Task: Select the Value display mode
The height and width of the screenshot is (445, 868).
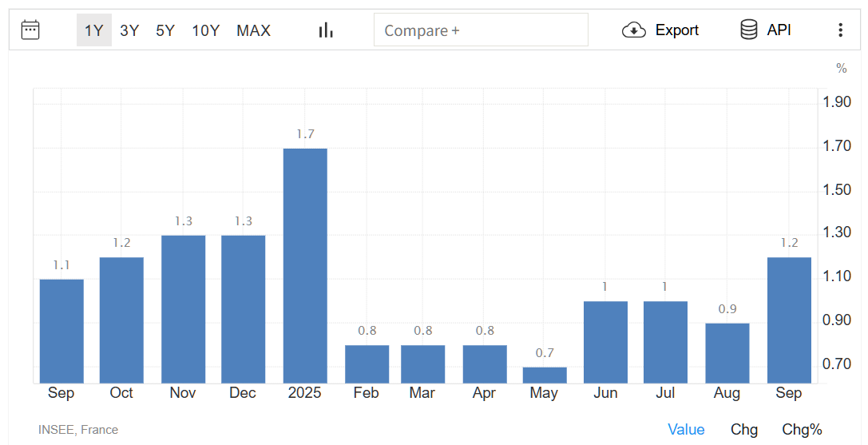Action: 686,430
